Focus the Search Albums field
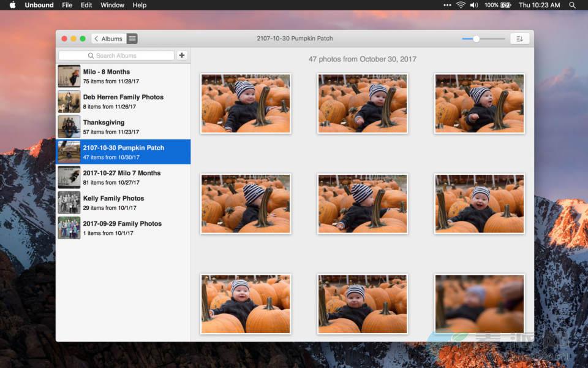The image size is (588, 368). [x=116, y=55]
